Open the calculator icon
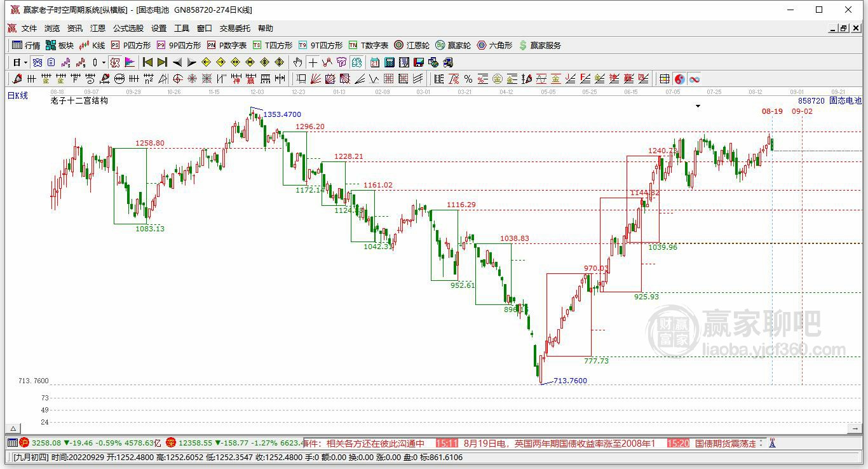This screenshot has height=469, width=868. 390,62
